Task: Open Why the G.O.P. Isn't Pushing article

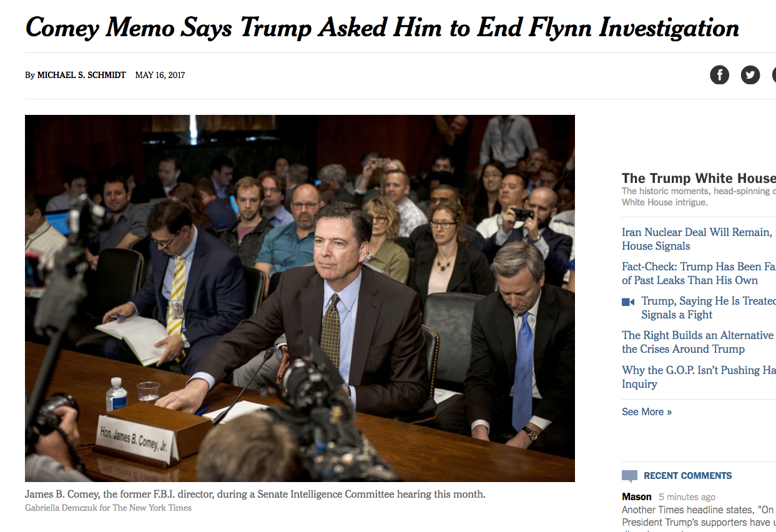Action: [699, 377]
